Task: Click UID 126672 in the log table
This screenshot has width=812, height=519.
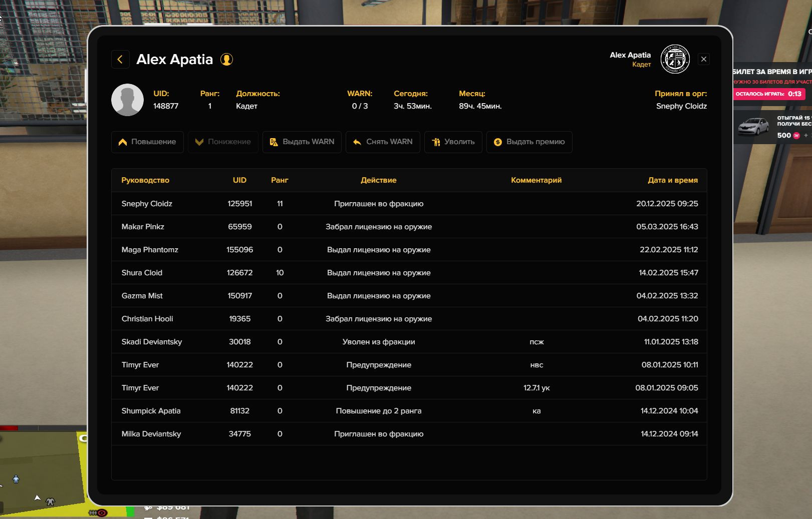Action: point(240,273)
